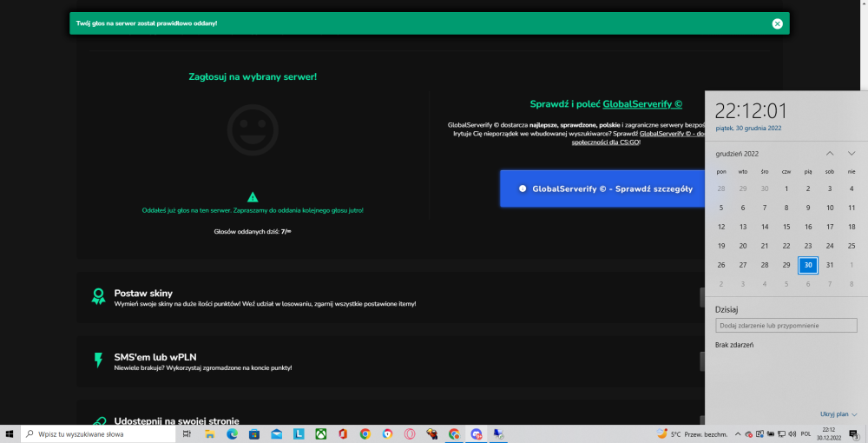Open the blue L app on taskbar
This screenshot has width=868, height=443.
tap(299, 434)
